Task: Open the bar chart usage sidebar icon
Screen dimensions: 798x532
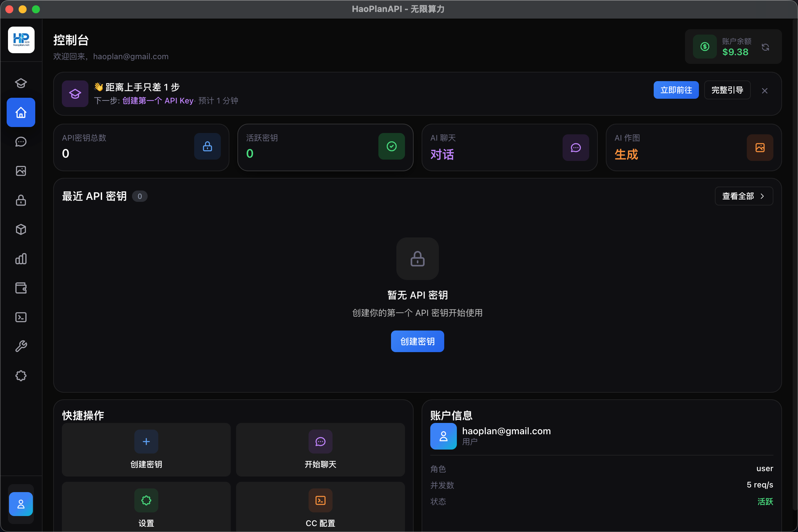Action: (x=21, y=259)
